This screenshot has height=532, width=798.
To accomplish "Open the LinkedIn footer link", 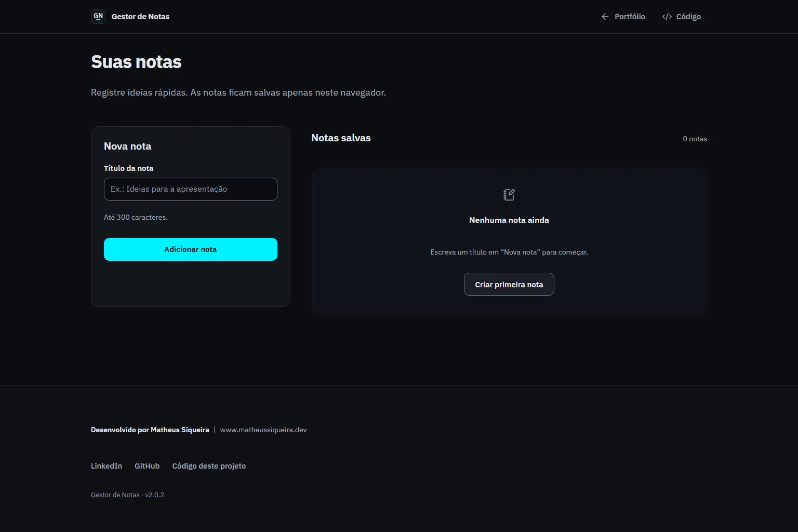I will pos(107,466).
